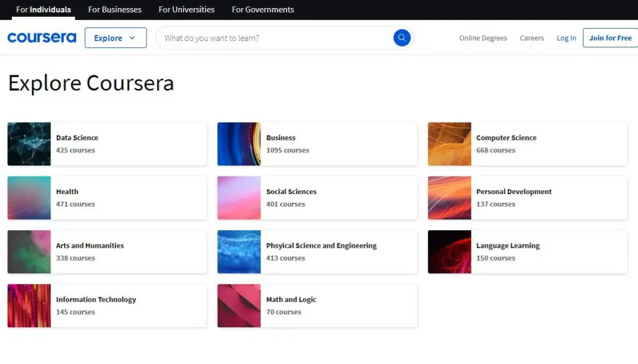This screenshot has width=638, height=364.
Task: Switch to the For Universities tab
Action: [186, 9]
